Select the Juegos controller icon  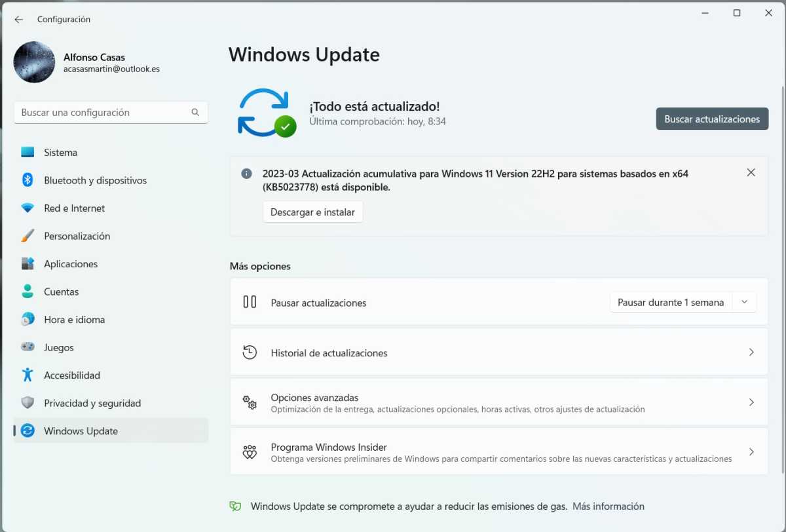28,347
